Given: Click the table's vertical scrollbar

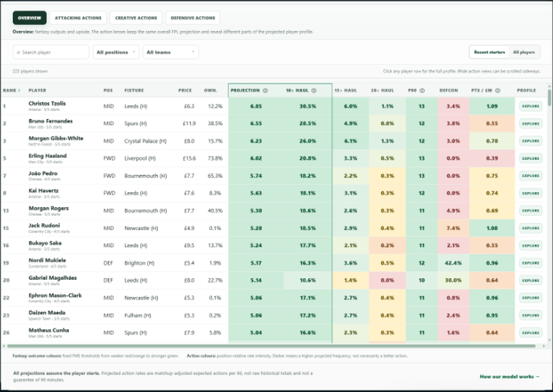Looking at the screenshot, I should [549, 99].
